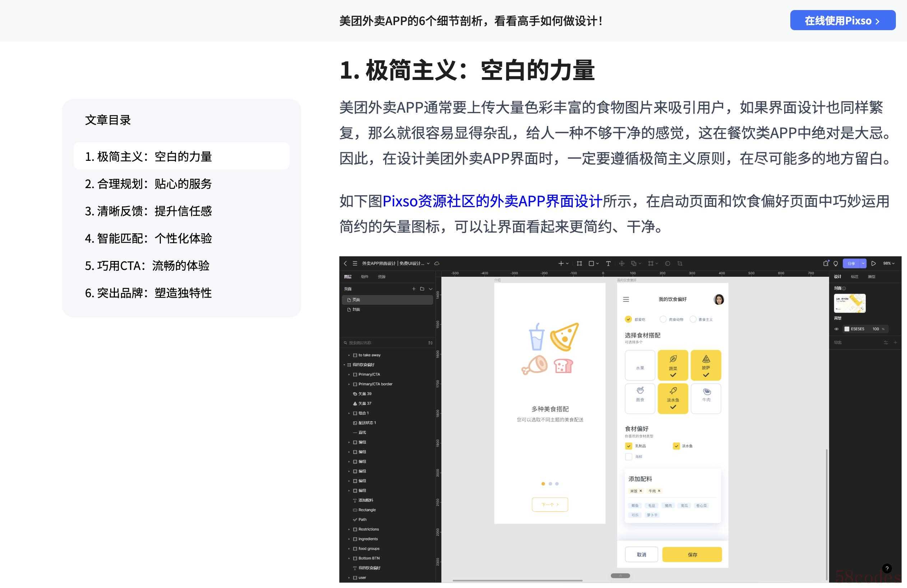Screen dimensions: 907x588
Task: Toggle the 淡水鱼 checkbox under 食材偏好
Action: [676, 446]
